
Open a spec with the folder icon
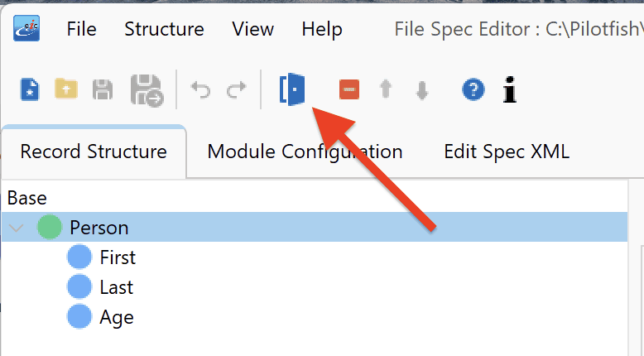tap(66, 88)
